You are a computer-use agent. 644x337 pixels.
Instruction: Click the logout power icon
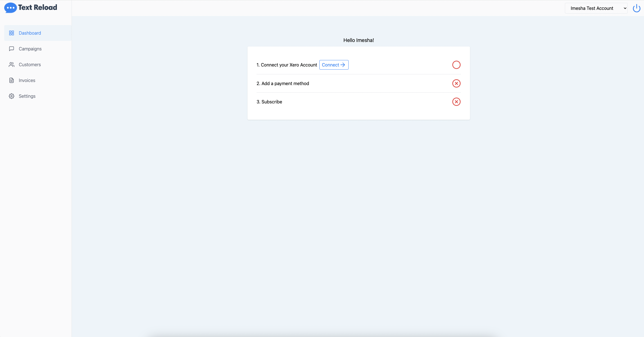(x=636, y=8)
